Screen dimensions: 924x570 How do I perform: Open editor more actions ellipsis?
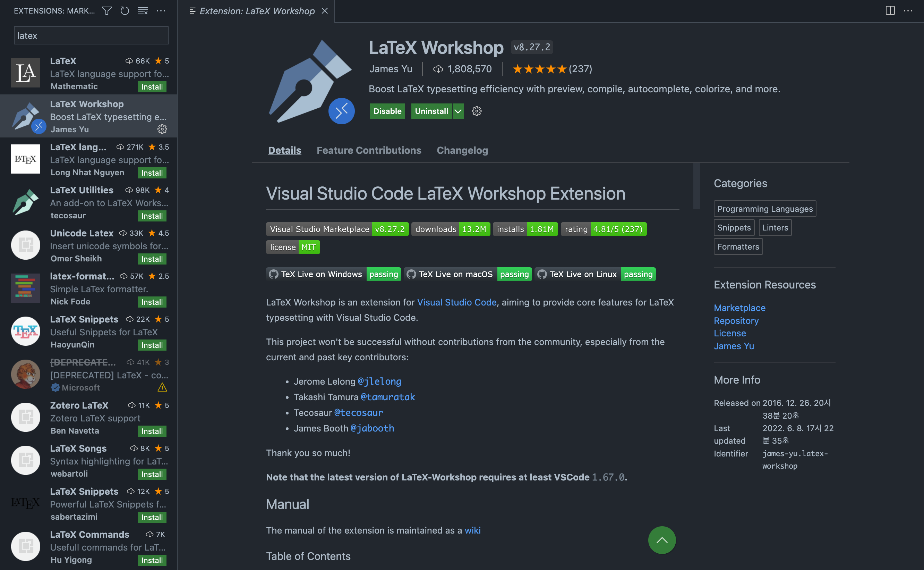click(908, 11)
